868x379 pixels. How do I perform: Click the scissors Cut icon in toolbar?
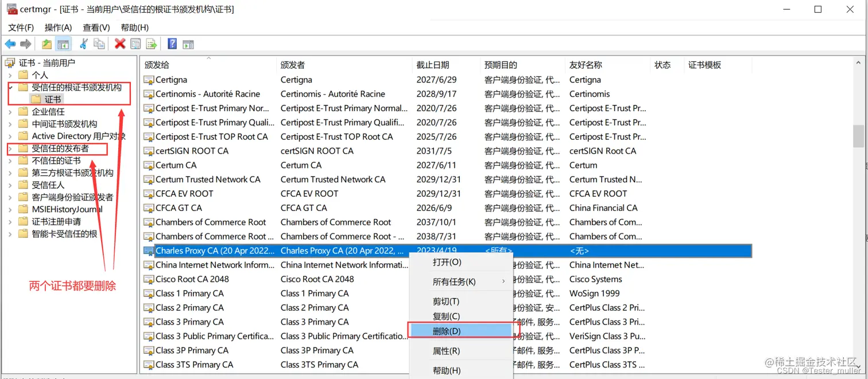click(x=84, y=44)
